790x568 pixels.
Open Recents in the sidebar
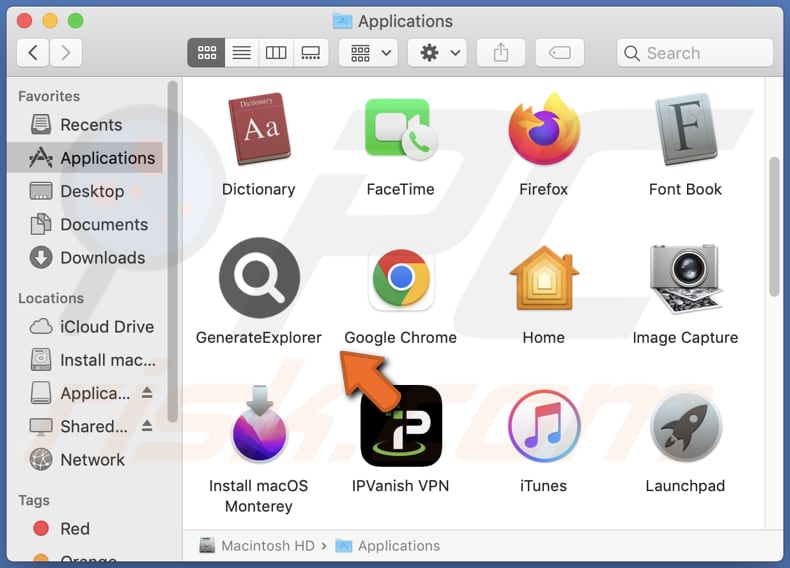(x=85, y=124)
